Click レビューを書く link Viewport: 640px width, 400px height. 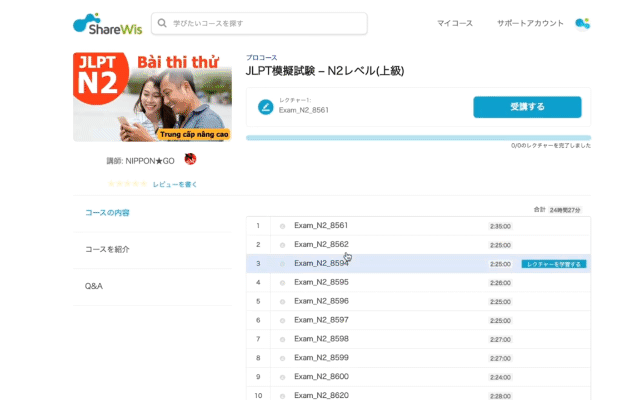tap(175, 184)
